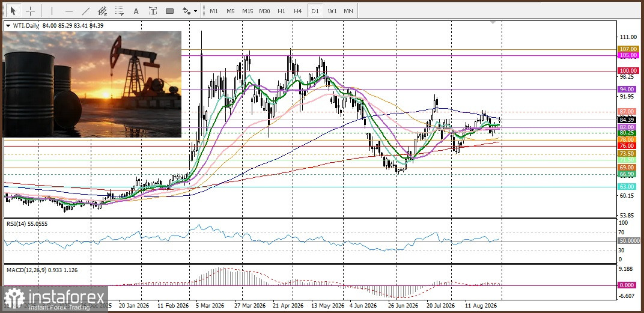Select the D1 daily timeframe
The width and height of the screenshot is (644, 313).
click(315, 11)
